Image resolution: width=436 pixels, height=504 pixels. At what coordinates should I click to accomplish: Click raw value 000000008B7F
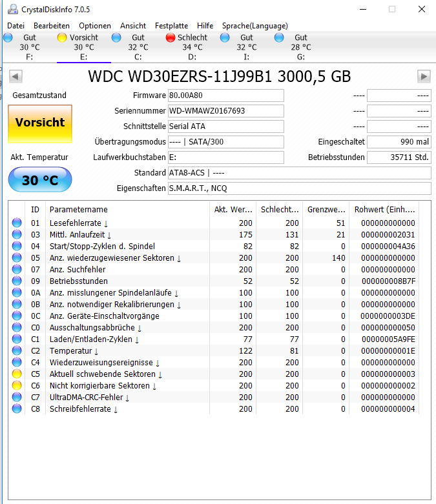point(388,281)
